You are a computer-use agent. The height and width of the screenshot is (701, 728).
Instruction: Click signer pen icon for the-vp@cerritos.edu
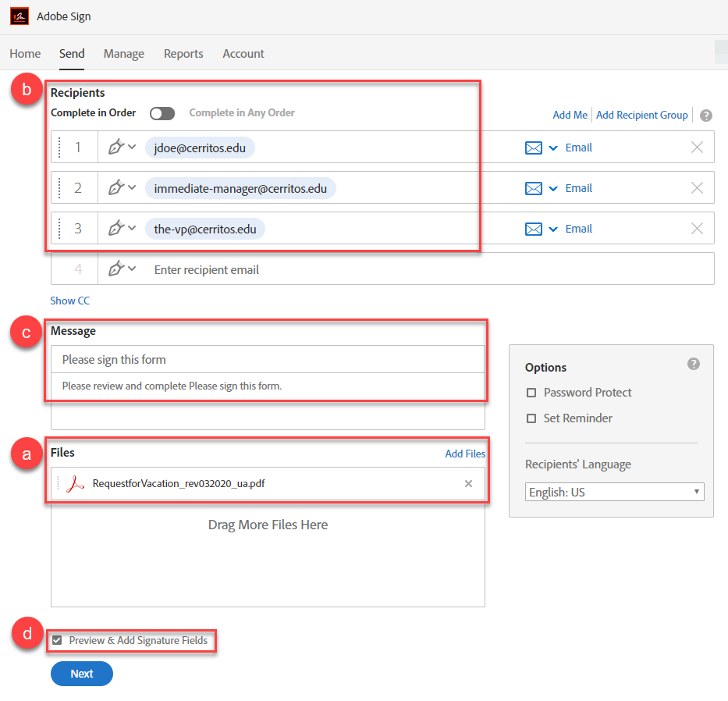click(x=116, y=228)
